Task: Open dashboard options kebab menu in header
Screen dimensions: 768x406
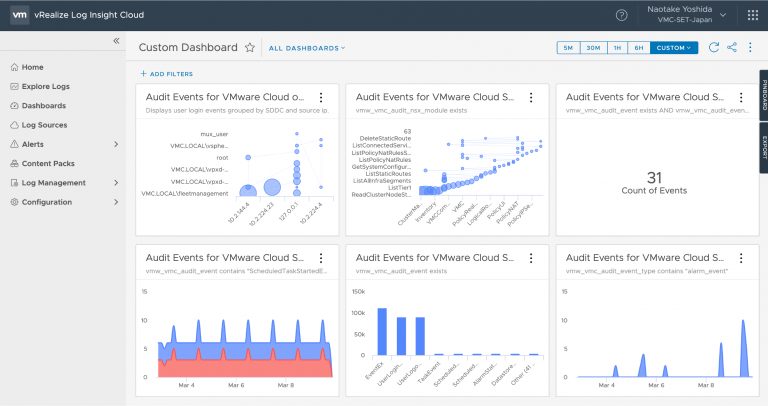Action: click(x=750, y=48)
